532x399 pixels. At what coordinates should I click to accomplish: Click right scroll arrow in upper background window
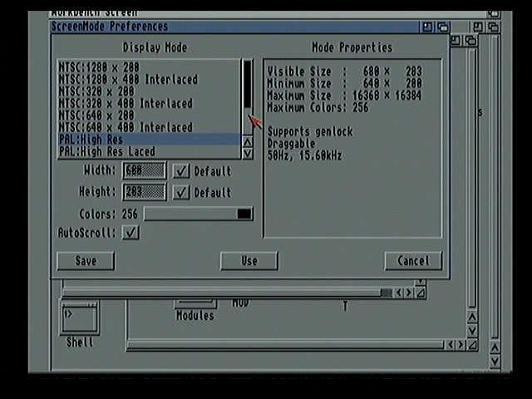click(409, 293)
